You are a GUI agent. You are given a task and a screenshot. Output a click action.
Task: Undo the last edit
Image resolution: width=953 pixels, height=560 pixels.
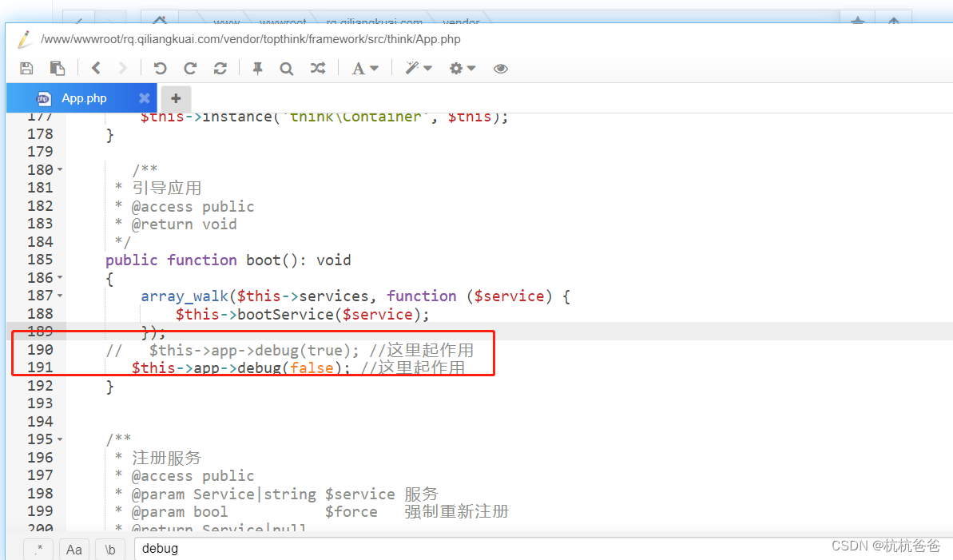[x=158, y=68]
